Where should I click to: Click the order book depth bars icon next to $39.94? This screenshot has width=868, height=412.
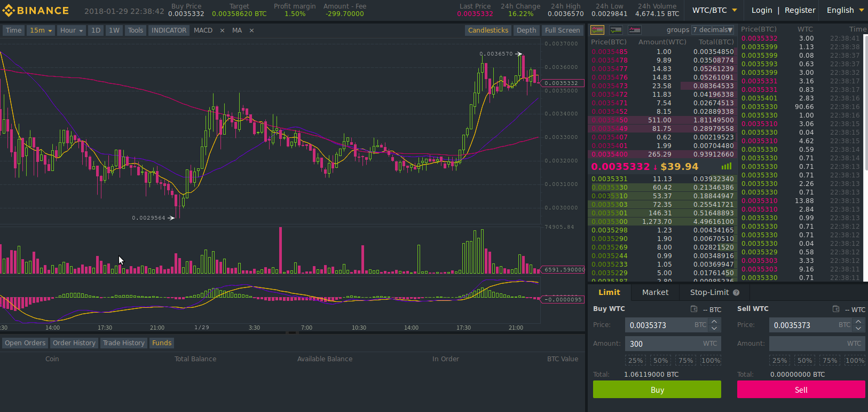click(x=726, y=167)
